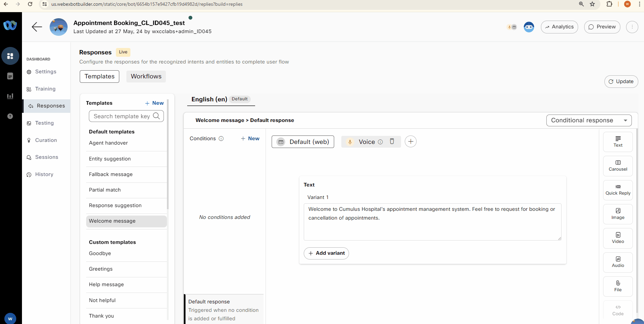This screenshot has height=324, width=644.
Task: Open the Conditional response dropdown
Action: (589, 120)
